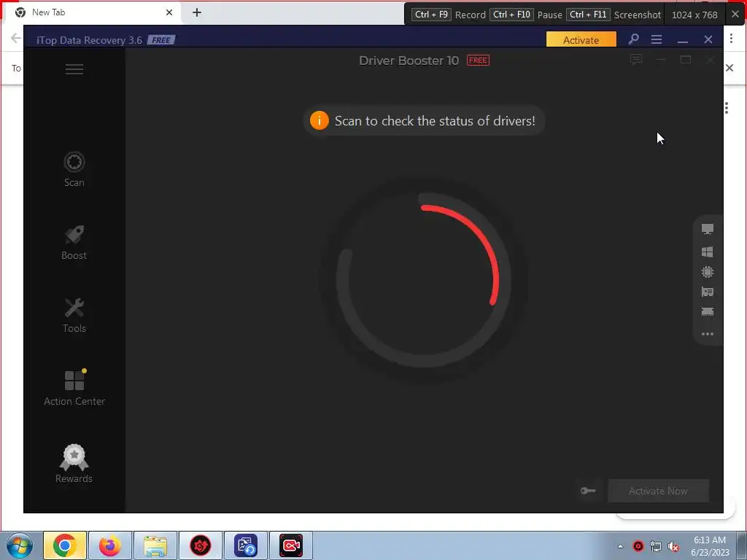Show hidden system tray icons
This screenshot has width=747, height=560.
620,546
